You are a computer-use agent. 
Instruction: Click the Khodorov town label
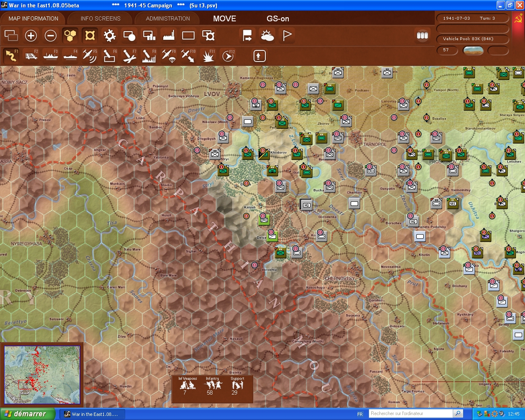pos(278,153)
